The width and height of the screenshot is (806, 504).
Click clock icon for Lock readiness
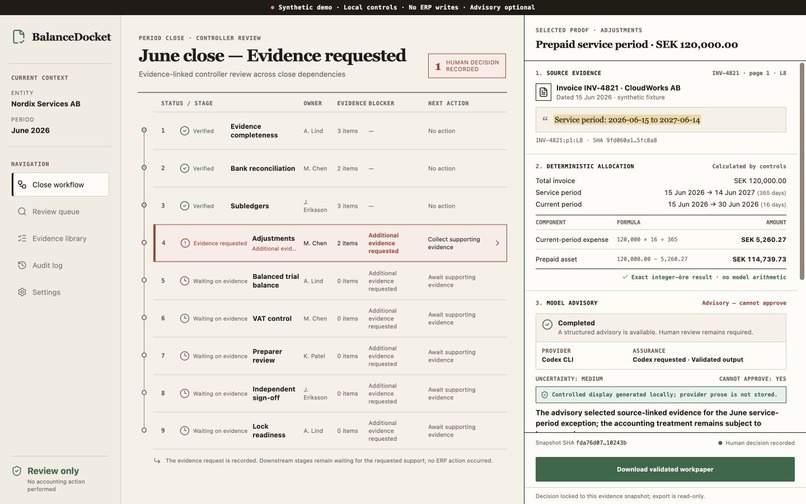(185, 431)
